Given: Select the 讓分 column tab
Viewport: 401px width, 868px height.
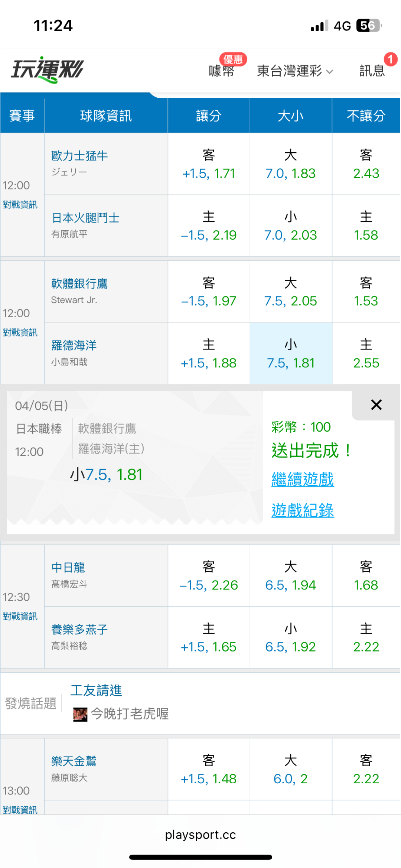Looking at the screenshot, I should click(x=209, y=116).
